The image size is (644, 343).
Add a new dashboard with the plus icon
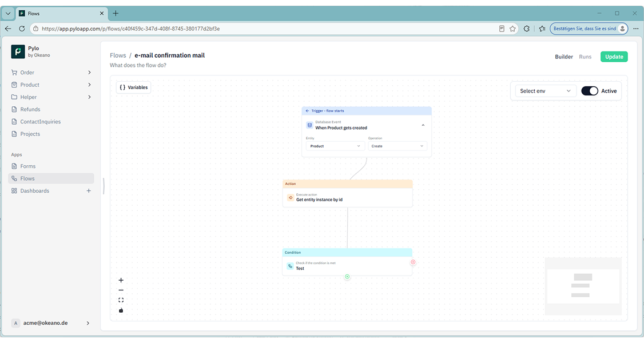88,191
